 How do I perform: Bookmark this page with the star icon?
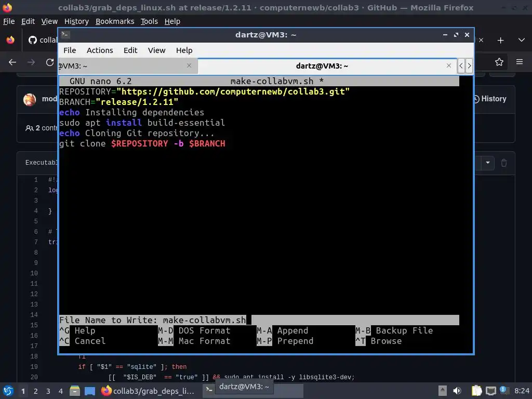[499, 62]
